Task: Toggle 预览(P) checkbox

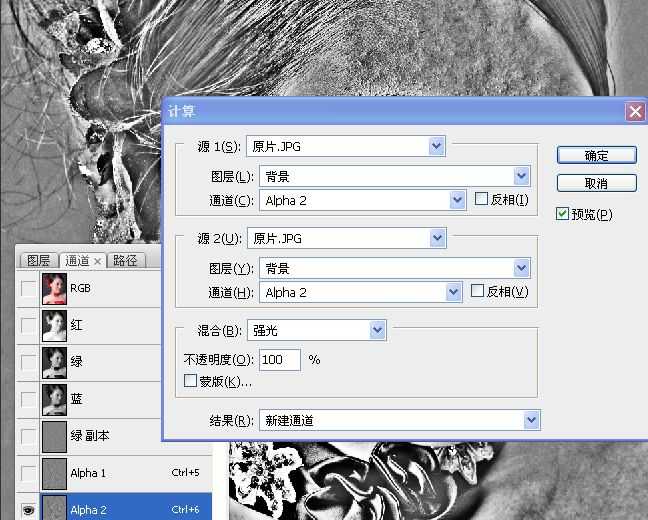Action: pyautogui.click(x=562, y=214)
